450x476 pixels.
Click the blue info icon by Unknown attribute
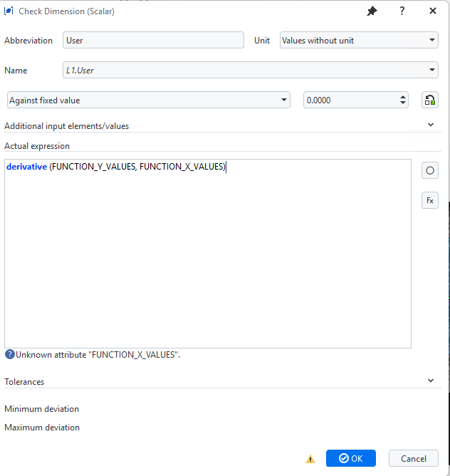(x=10, y=354)
